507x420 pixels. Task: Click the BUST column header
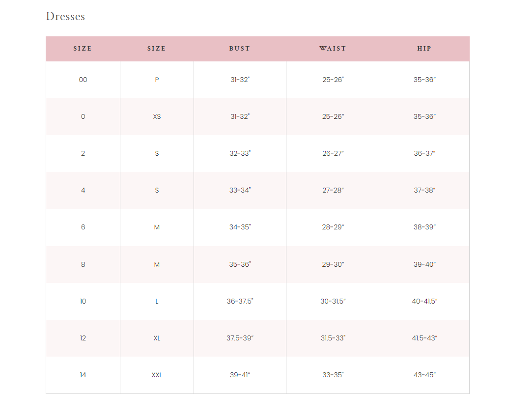point(239,49)
